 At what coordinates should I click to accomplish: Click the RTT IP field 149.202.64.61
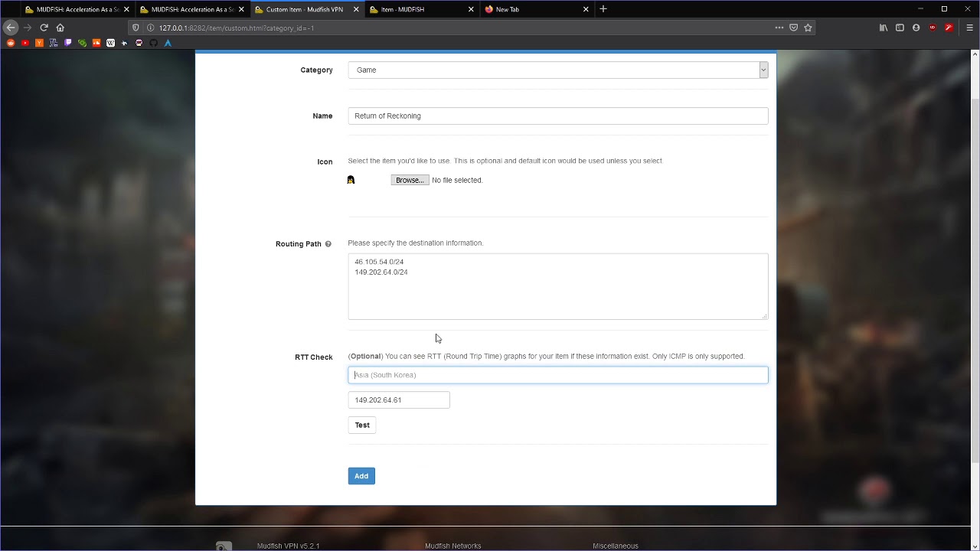(399, 399)
